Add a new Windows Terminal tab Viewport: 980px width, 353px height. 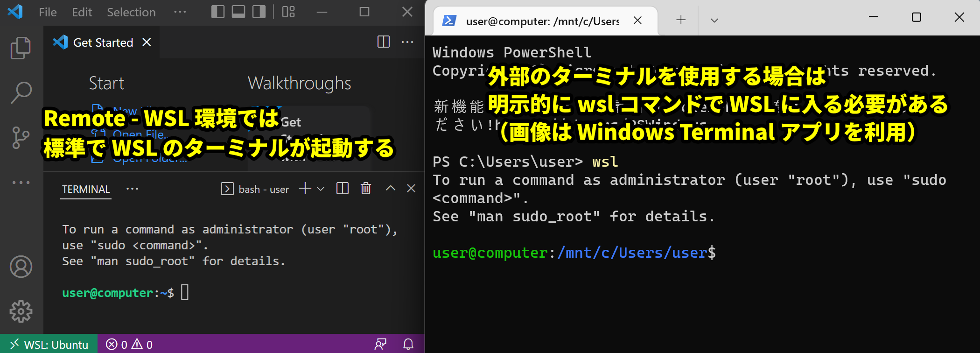tap(681, 20)
